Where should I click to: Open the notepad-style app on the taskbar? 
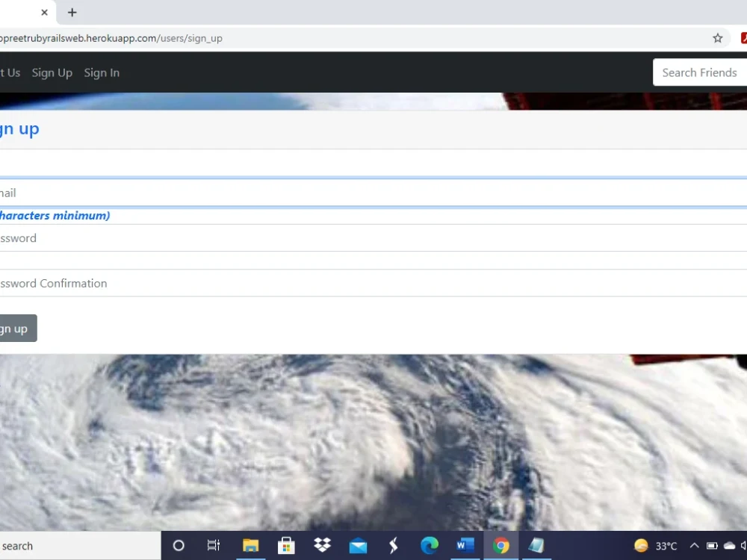tap(536, 545)
